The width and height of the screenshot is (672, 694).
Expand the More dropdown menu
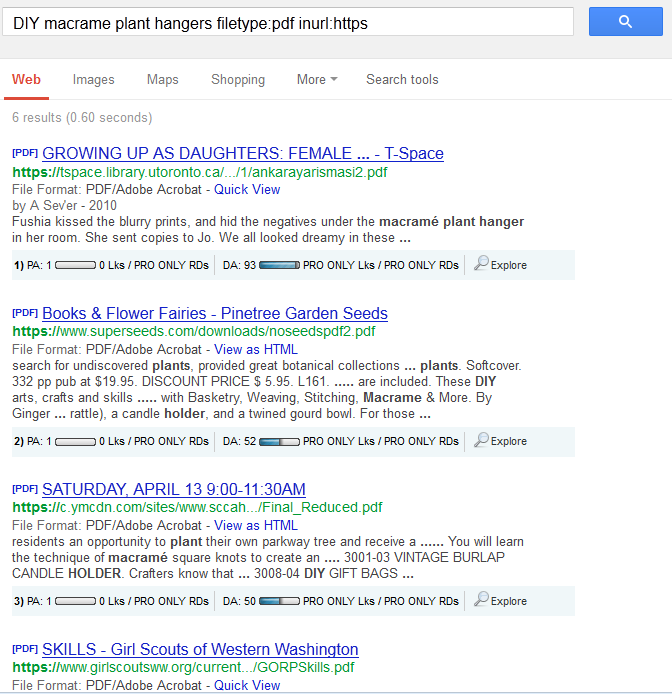317,80
